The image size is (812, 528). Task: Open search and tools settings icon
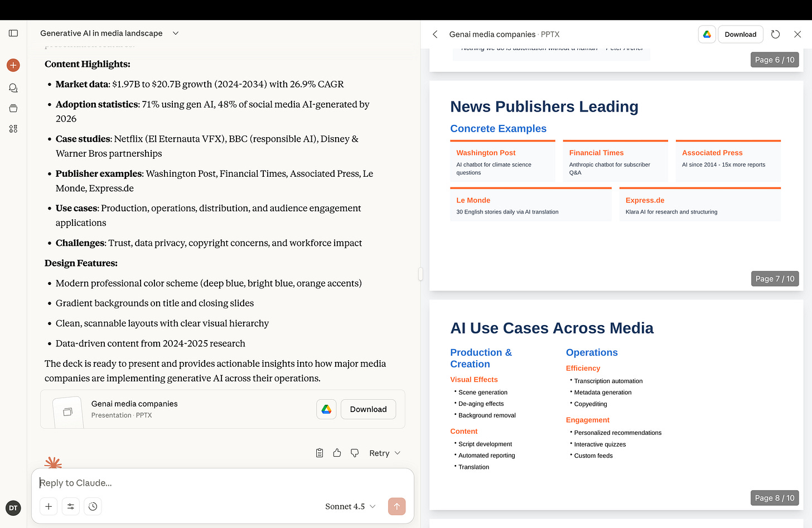(x=71, y=506)
